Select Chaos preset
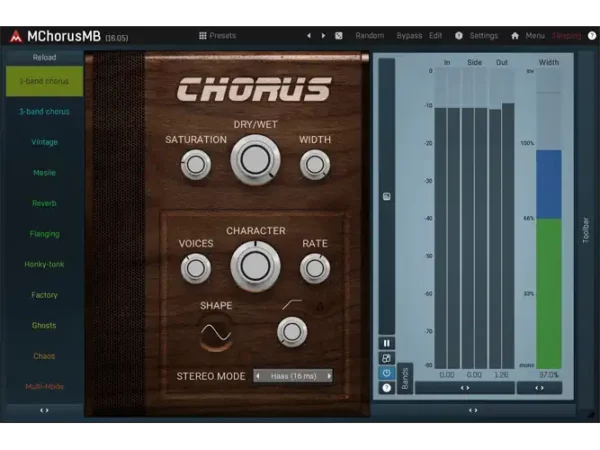 point(44,356)
